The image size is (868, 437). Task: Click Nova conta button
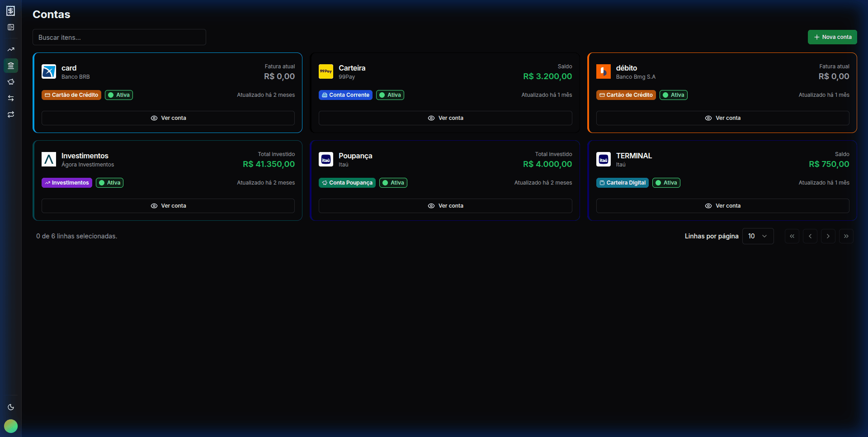(832, 37)
